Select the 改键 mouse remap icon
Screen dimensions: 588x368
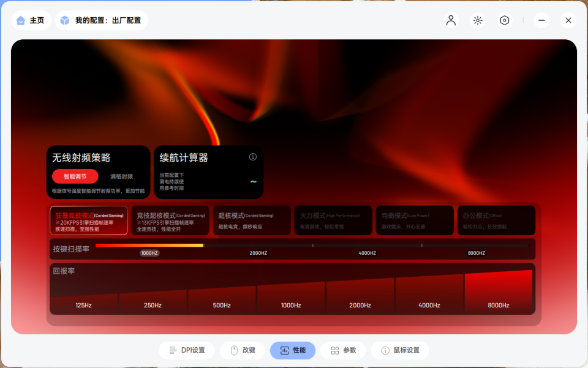[x=233, y=350]
